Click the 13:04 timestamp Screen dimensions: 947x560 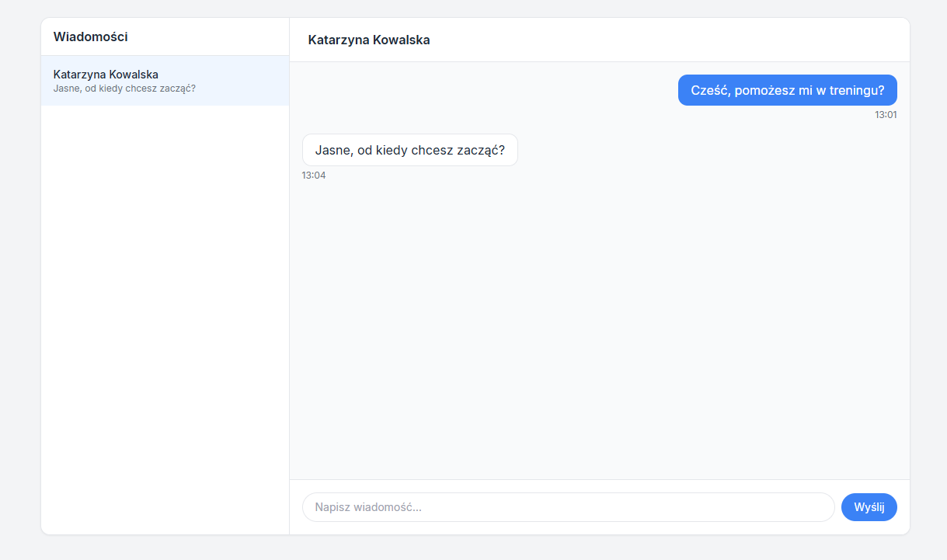[314, 175]
